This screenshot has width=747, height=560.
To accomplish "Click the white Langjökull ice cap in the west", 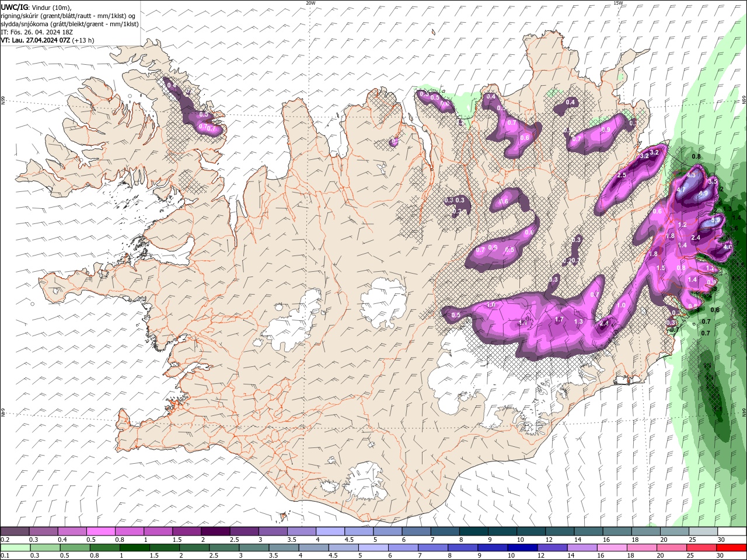I will [x=292, y=321].
